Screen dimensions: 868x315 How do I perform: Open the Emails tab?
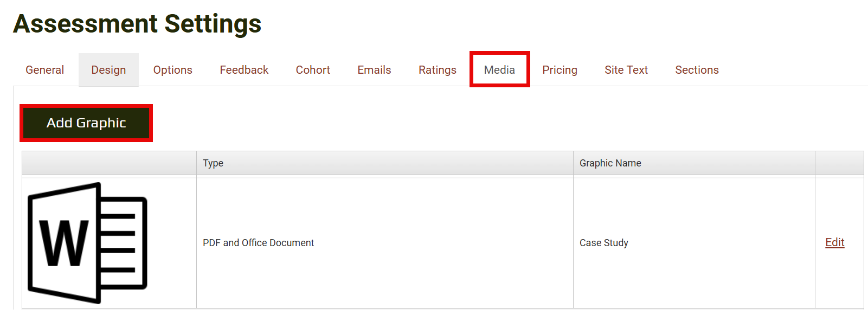tap(374, 70)
